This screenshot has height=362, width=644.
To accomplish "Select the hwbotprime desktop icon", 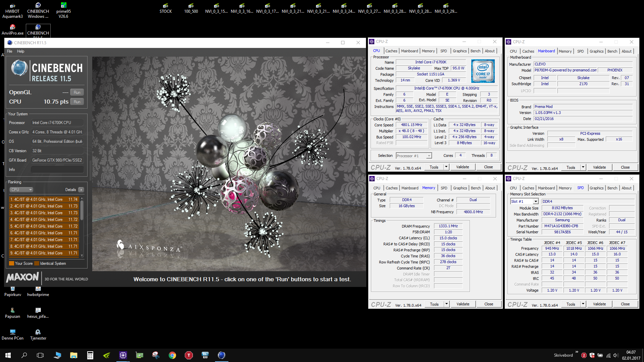I will [38, 291].
